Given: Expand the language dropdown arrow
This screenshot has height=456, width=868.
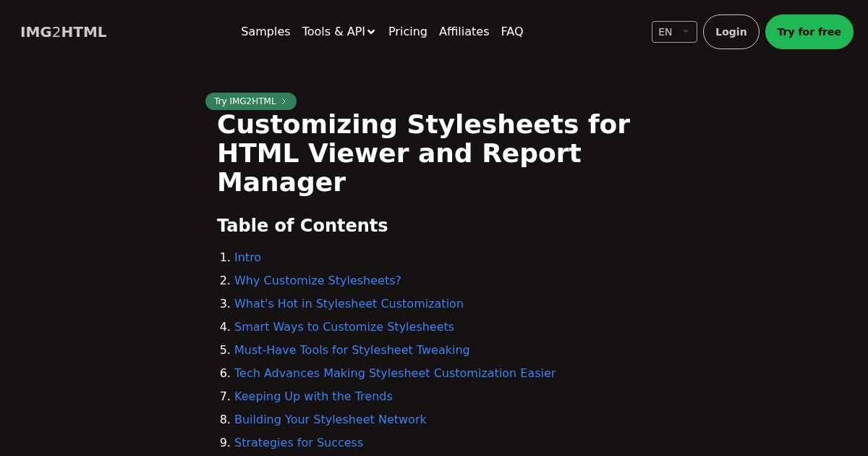Looking at the screenshot, I should click(686, 32).
